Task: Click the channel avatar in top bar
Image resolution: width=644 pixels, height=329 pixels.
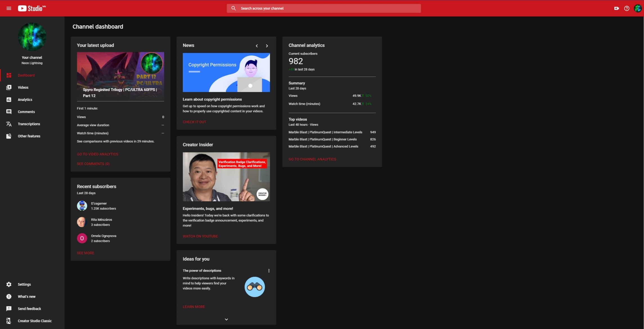Action: click(638, 8)
